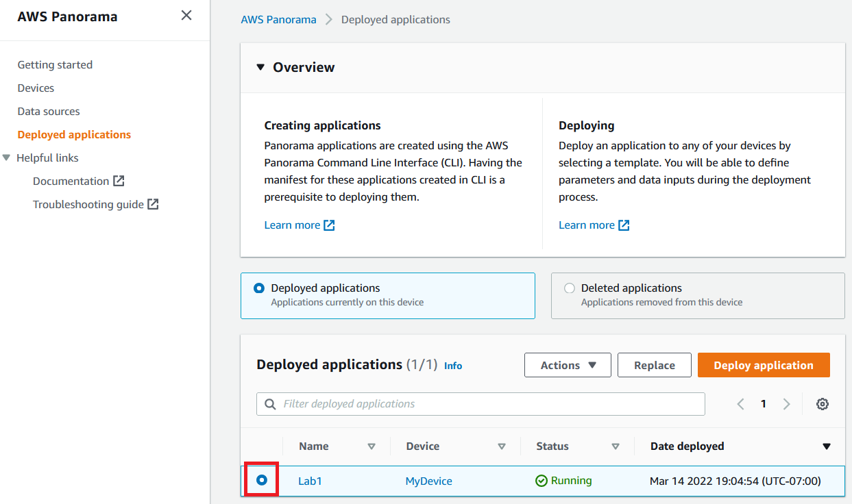852x504 pixels.
Task: Click external icon in Creating applications Learn more
Action: 329,225
